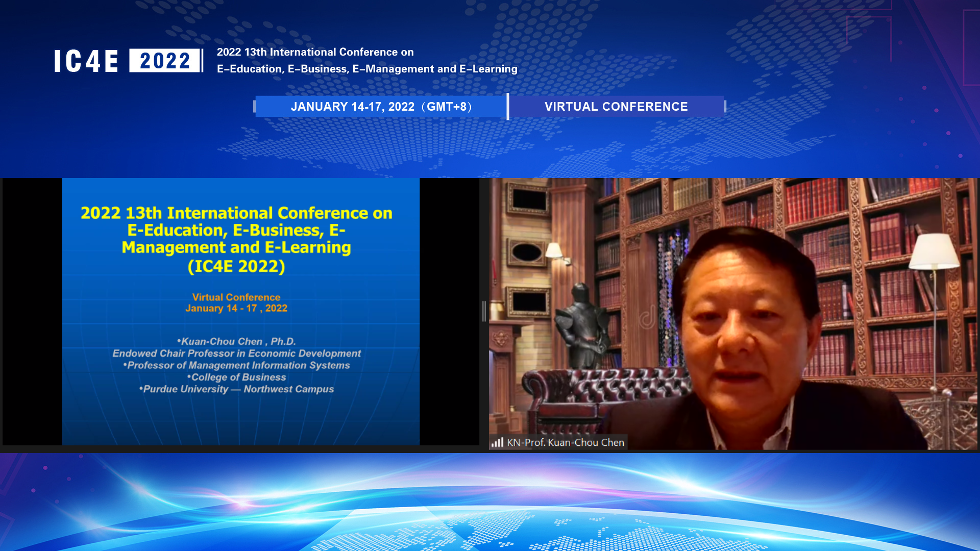Click the IC4E logo text
The width and height of the screenshot is (980, 551).
coord(86,61)
